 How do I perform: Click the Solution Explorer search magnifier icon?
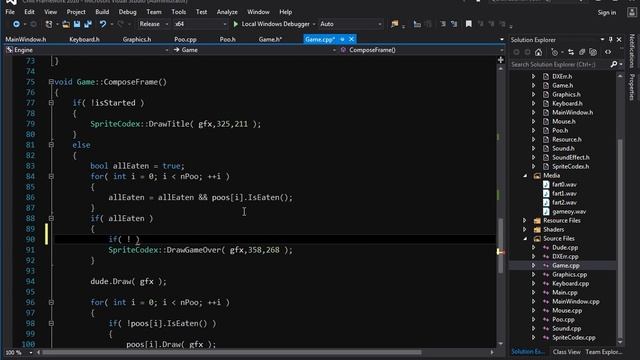[x=613, y=64]
